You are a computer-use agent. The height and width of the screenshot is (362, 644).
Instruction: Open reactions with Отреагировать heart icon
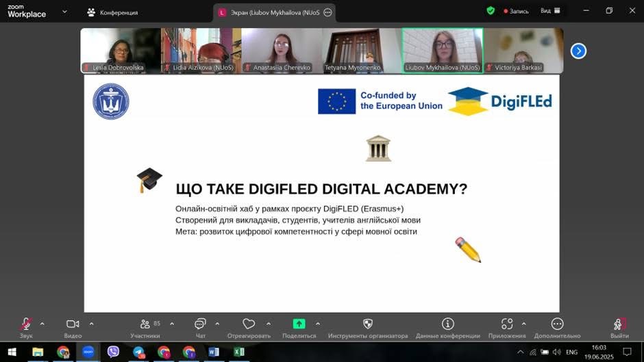tap(249, 328)
